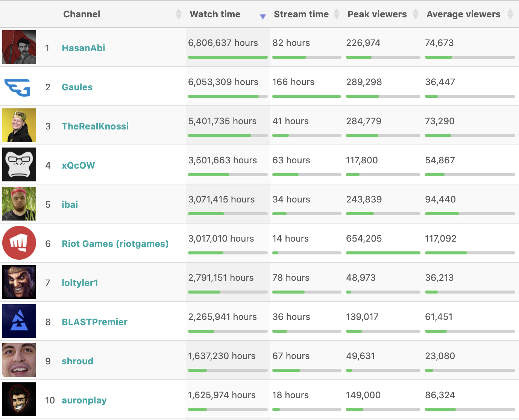Select 6,053,309 hours cell
This screenshot has height=420, width=519.
coord(223,82)
